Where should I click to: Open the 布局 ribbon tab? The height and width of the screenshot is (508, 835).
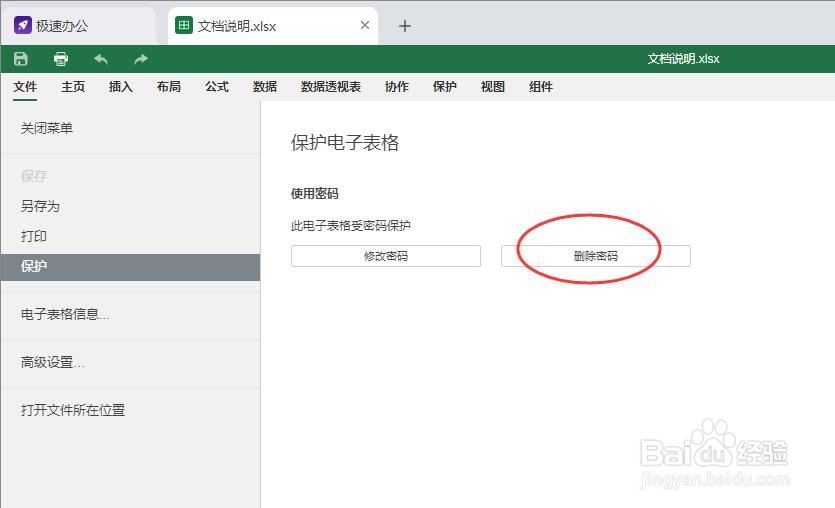[169, 86]
